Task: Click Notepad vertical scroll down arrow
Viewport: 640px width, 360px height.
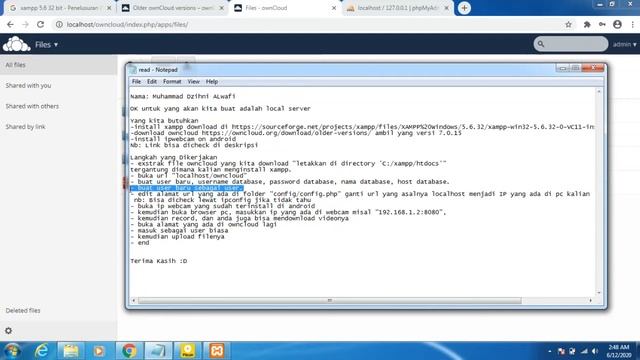Action: click(599, 293)
